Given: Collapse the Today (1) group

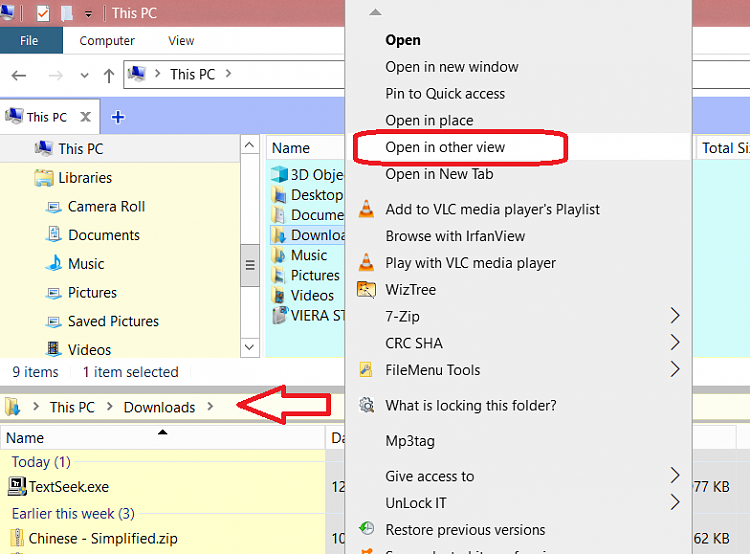Looking at the screenshot, I should click(41, 462).
